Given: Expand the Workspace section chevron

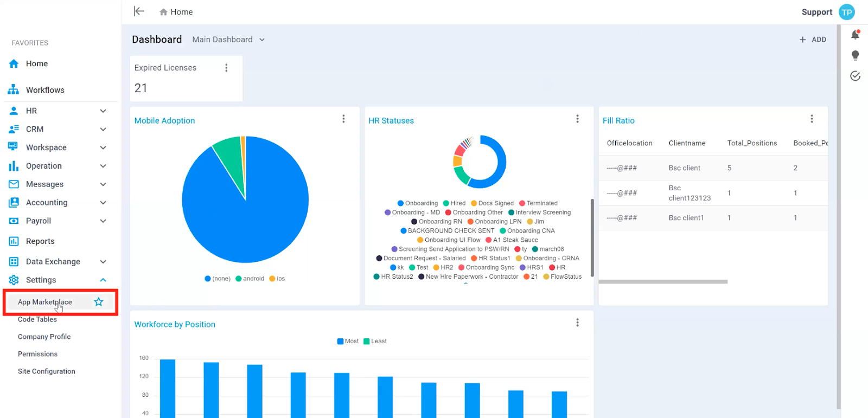Looking at the screenshot, I should pyautogui.click(x=103, y=147).
